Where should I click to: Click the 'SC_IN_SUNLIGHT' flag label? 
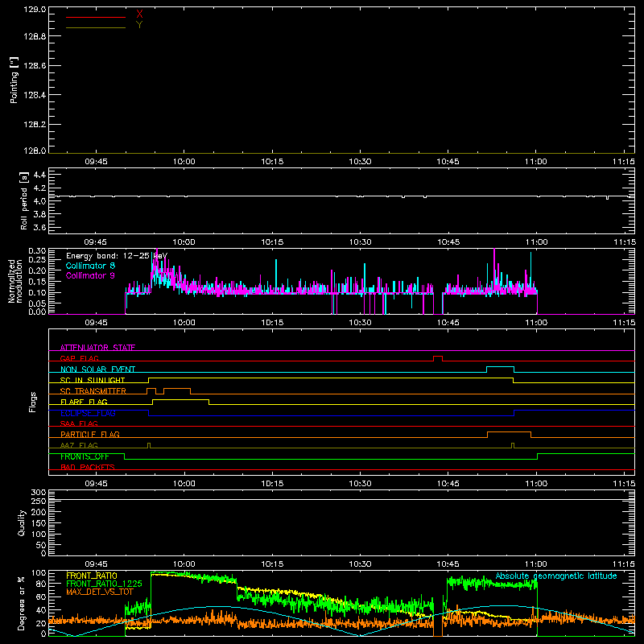coord(93,380)
